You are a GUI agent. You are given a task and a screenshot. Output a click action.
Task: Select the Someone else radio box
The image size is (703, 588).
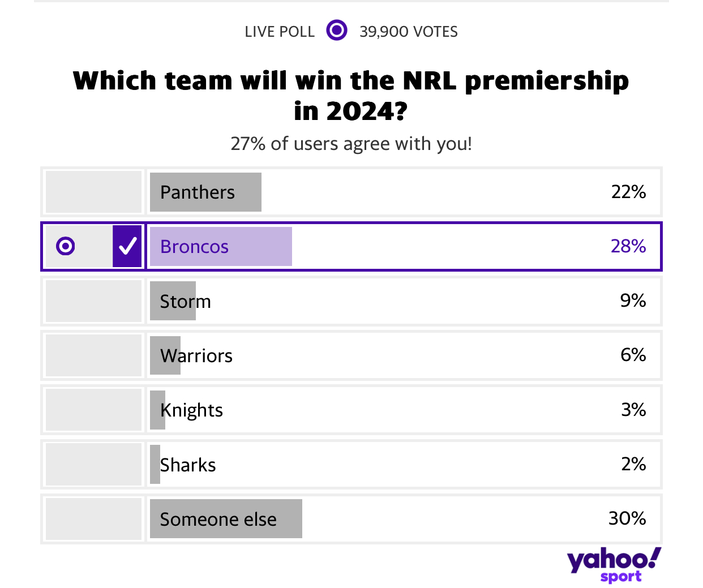(93, 519)
